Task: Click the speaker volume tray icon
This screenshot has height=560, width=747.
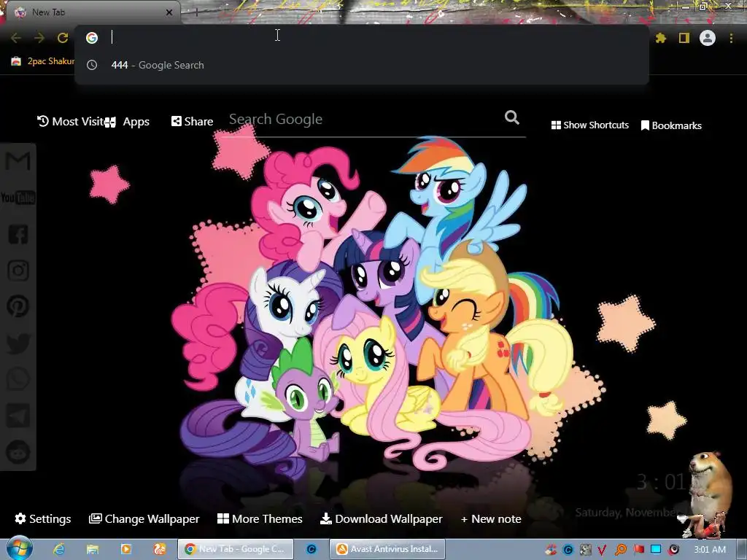Action: pyautogui.click(x=673, y=550)
